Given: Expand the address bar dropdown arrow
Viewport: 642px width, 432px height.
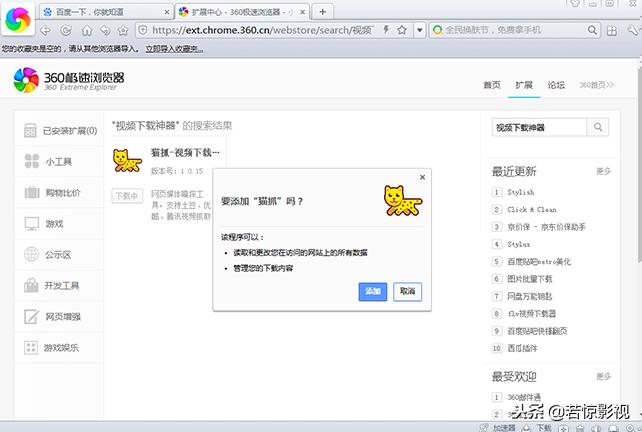Looking at the screenshot, I should (420, 30).
